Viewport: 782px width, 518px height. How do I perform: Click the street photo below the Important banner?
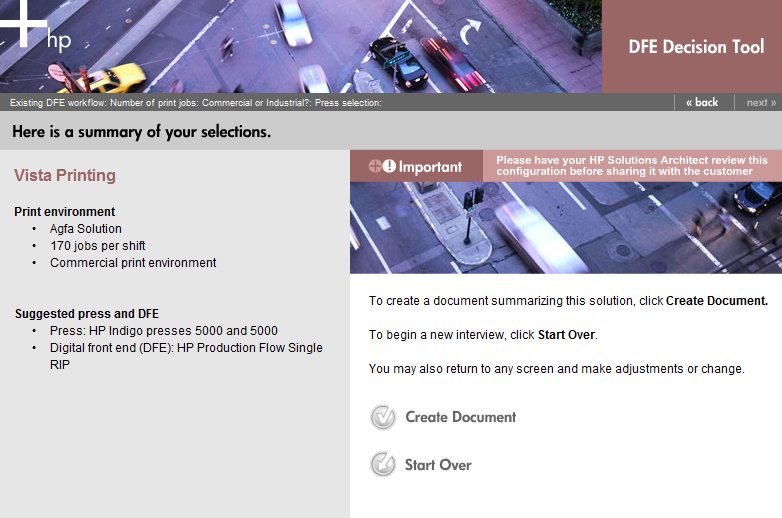click(x=565, y=228)
